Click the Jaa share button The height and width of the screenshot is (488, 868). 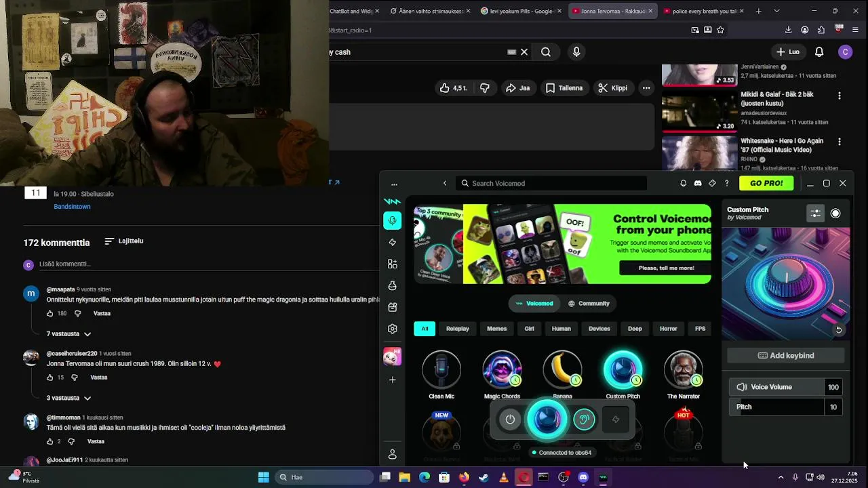click(517, 88)
